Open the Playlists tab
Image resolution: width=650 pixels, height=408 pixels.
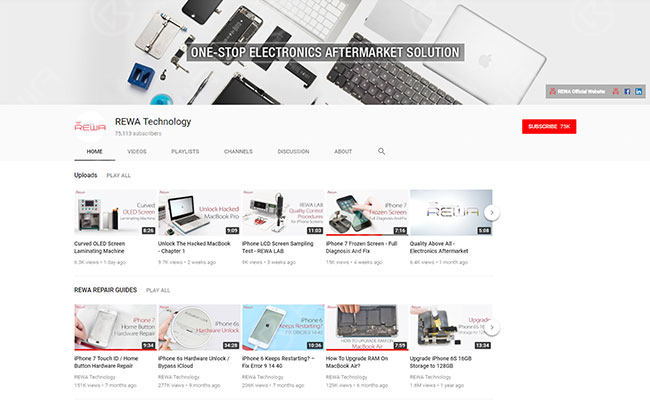[185, 151]
